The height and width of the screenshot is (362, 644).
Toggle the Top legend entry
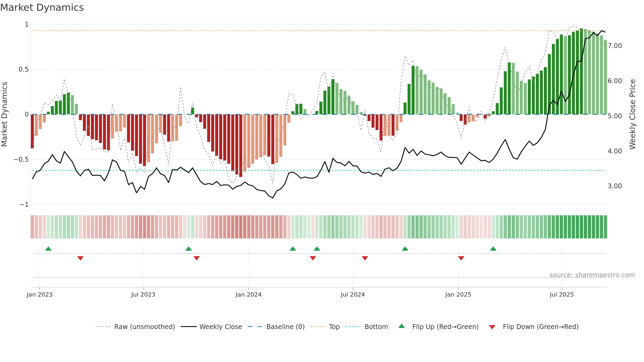pyautogui.click(x=325, y=327)
